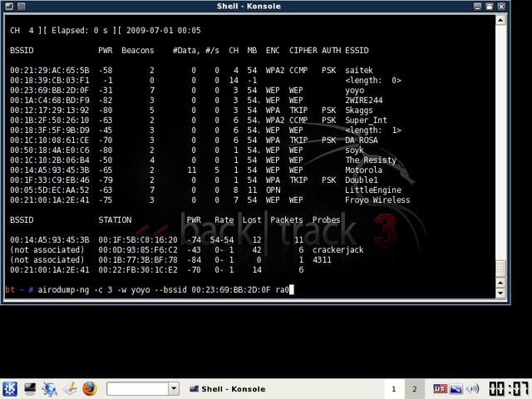Click the red bt shell prompt
The image size is (532, 399).
click(10, 290)
